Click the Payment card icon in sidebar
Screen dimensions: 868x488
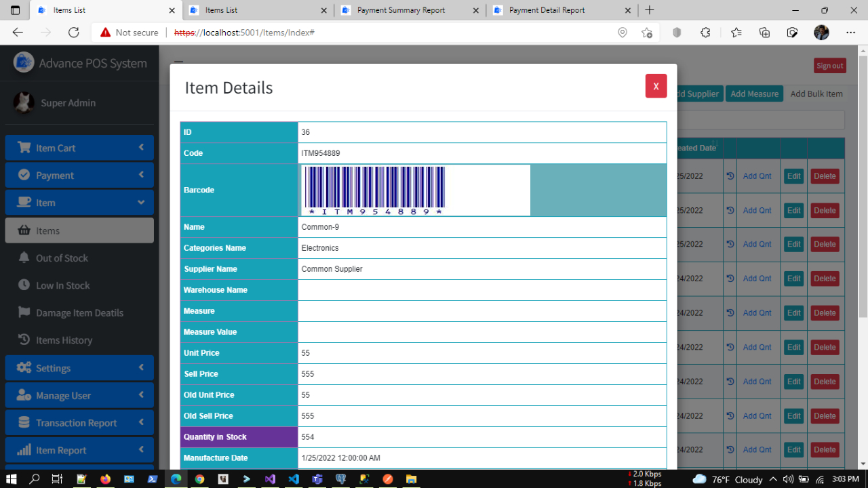pos(23,175)
